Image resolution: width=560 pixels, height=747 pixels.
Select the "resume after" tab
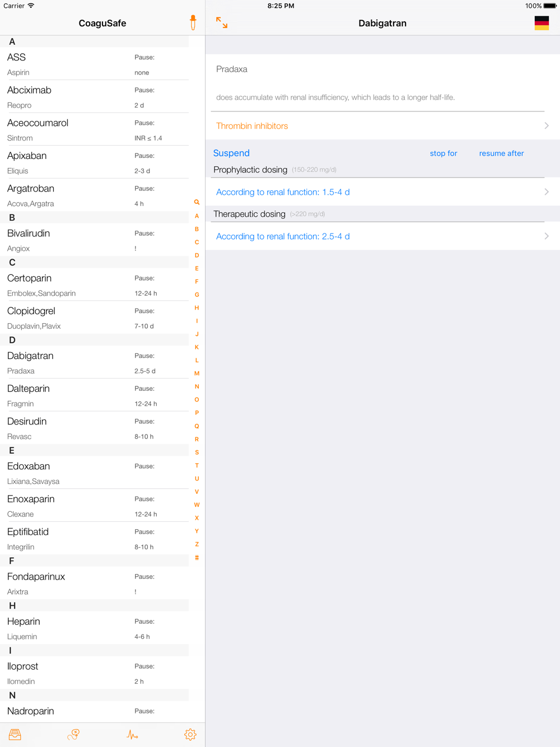pyautogui.click(x=501, y=153)
